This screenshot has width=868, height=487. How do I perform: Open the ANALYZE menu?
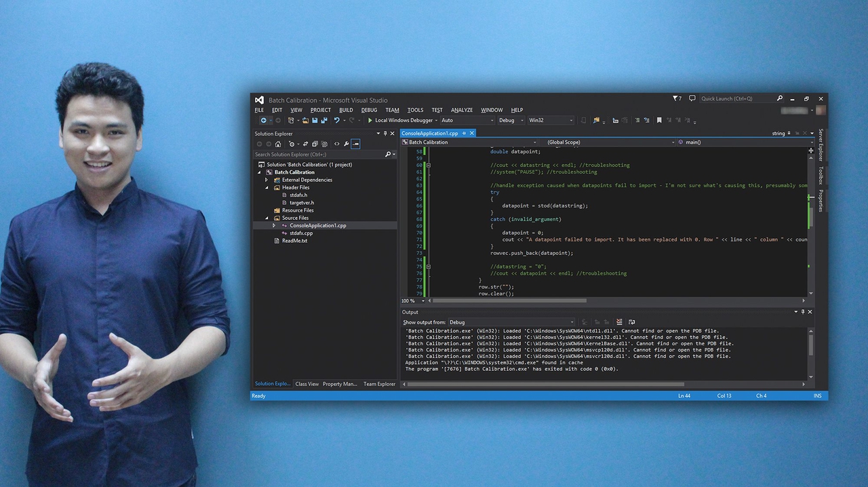pos(462,110)
